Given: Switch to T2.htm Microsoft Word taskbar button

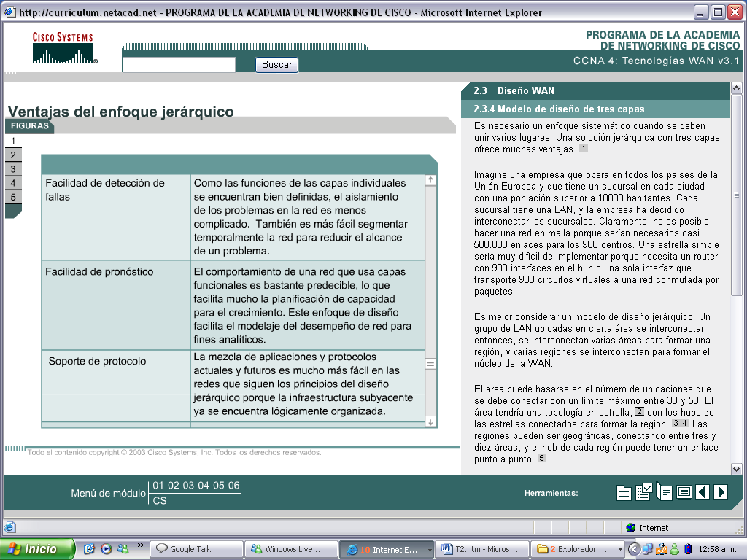Looking at the screenshot, I should [482, 549].
